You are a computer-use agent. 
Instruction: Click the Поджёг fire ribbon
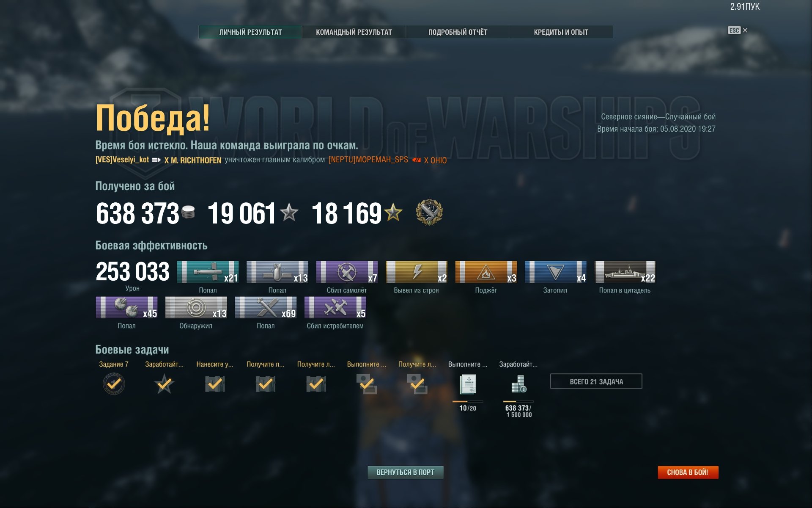pyautogui.click(x=486, y=272)
